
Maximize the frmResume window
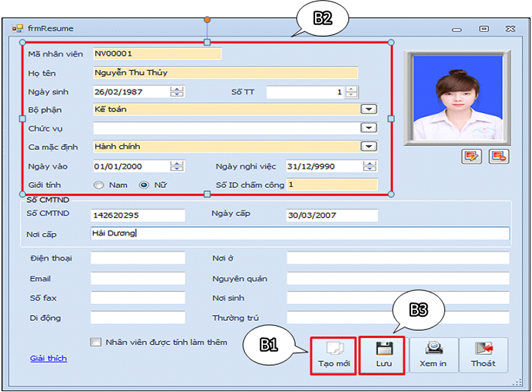point(484,29)
